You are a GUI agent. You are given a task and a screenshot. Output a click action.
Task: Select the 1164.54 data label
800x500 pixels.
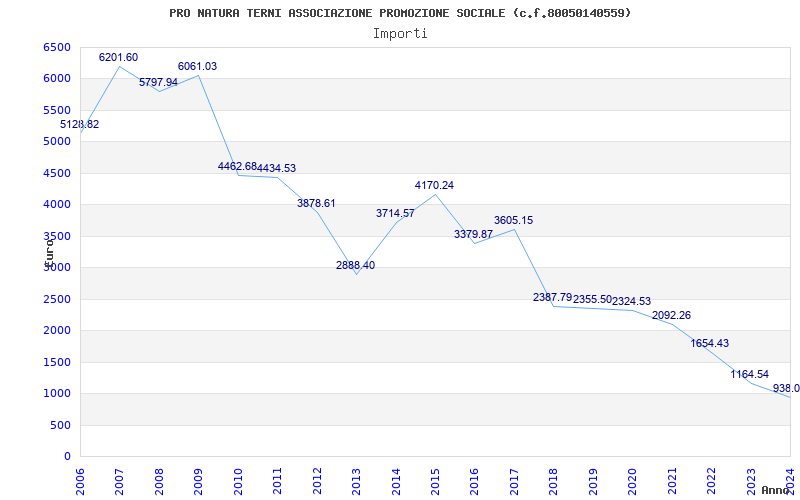pyautogui.click(x=749, y=374)
